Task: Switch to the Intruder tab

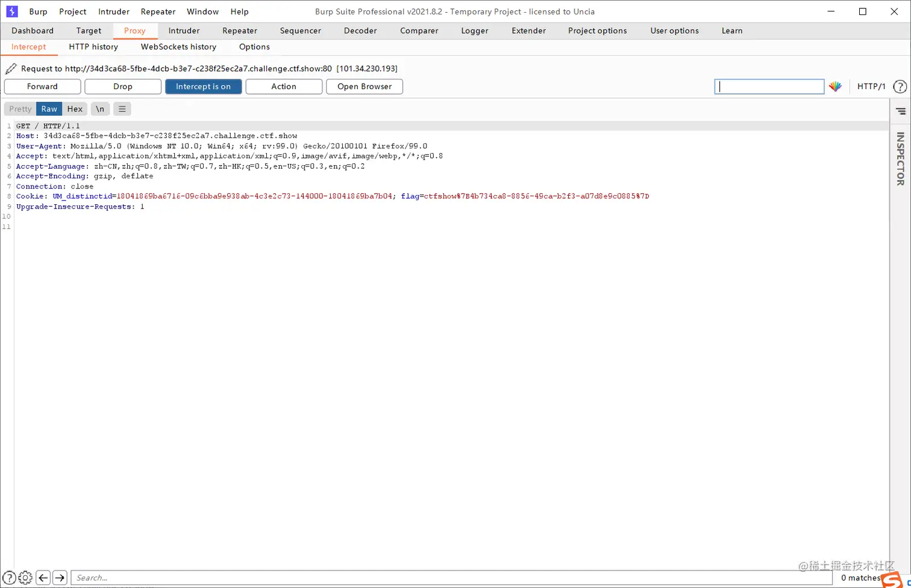Action: [184, 31]
